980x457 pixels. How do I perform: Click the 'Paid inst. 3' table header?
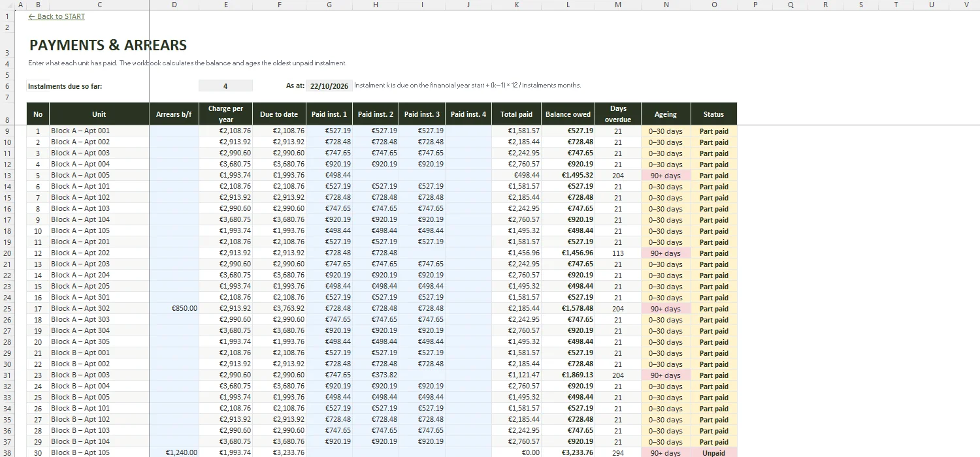(422, 114)
